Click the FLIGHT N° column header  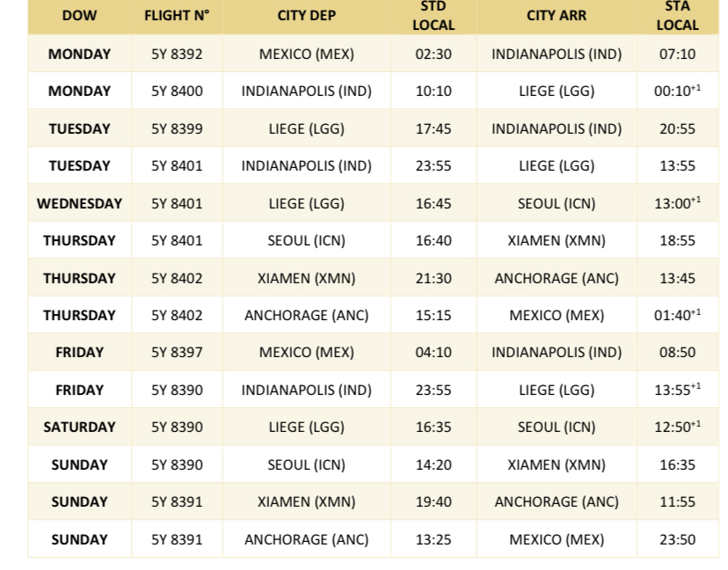click(x=177, y=16)
